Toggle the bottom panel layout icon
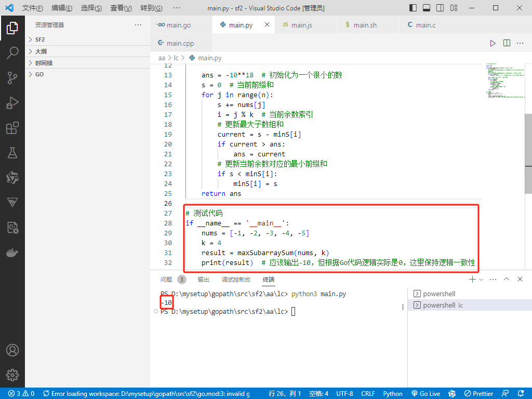Image resolution: width=532 pixels, height=399 pixels. (427, 8)
